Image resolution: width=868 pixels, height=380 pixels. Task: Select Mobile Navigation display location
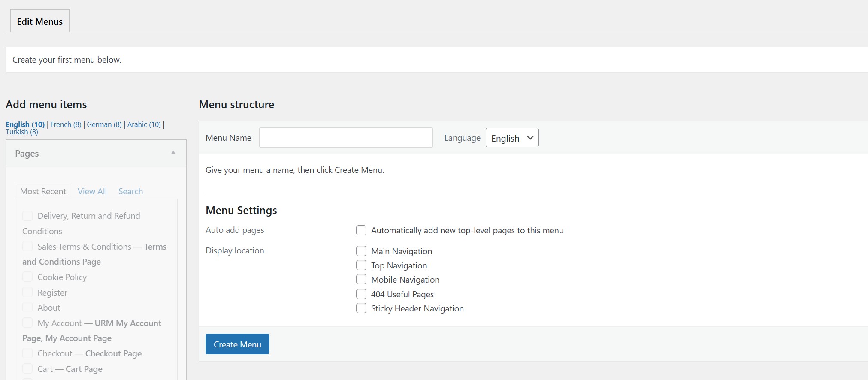pos(361,280)
